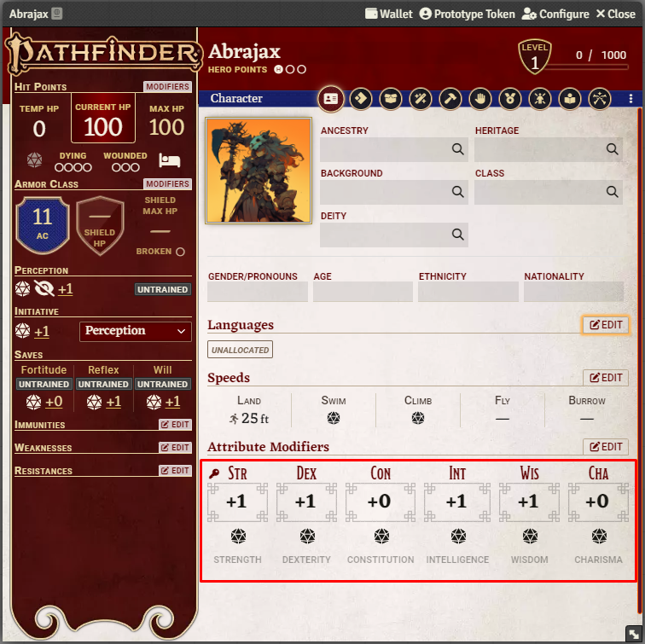Browse Heritage with its search icon

[x=612, y=149]
